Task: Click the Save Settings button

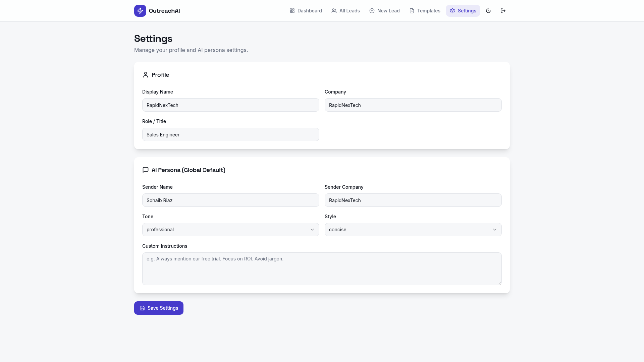Action: point(159,308)
